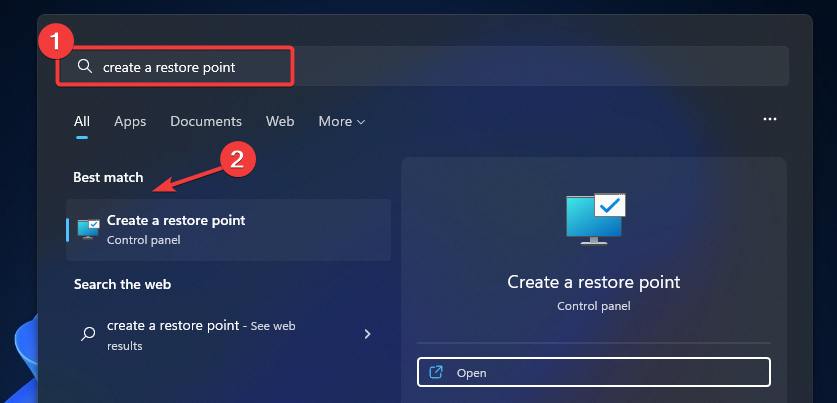Viewport: 837px width, 403px height.
Task: Click the 'Search the web' heading
Action: (x=122, y=284)
